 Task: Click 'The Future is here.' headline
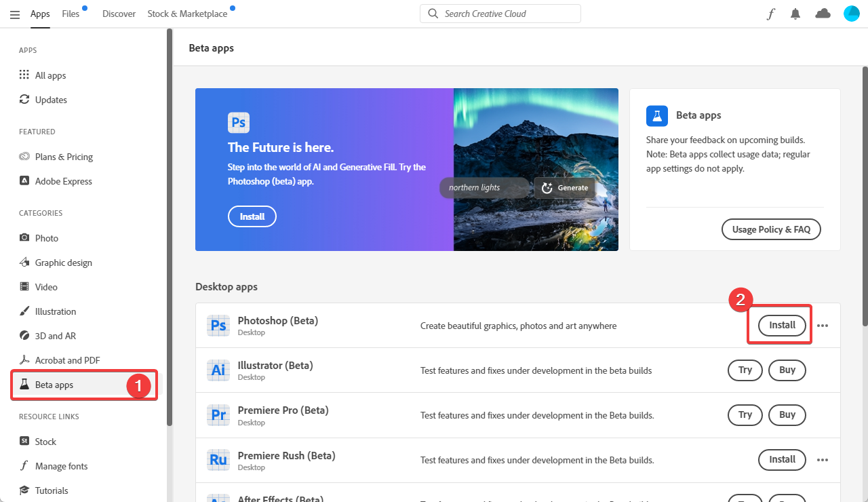point(281,148)
